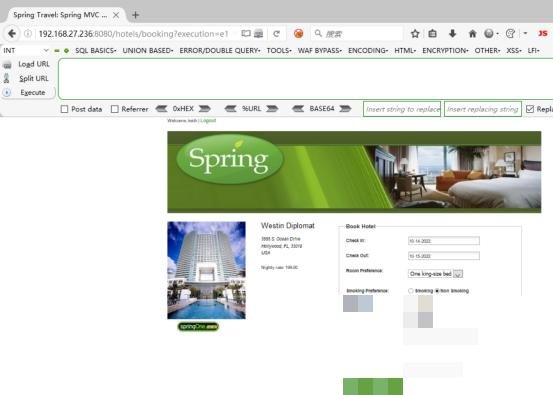Encode hex with arrow right of 0xHEX
The width and height of the screenshot is (553, 395).
pos(205,109)
